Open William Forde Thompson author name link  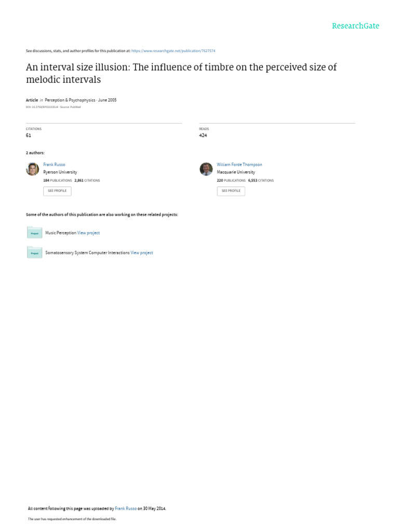tap(239, 165)
